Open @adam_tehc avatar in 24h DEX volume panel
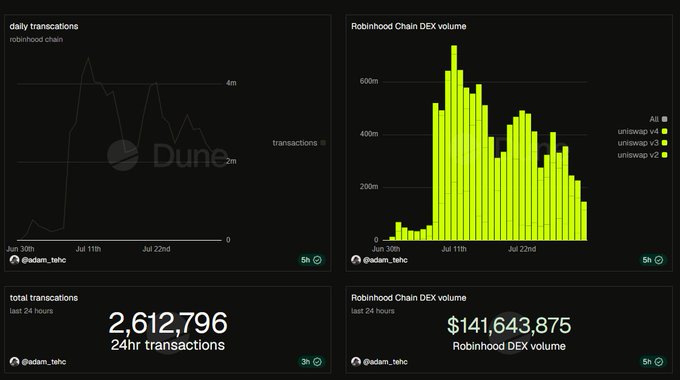 [x=356, y=361]
